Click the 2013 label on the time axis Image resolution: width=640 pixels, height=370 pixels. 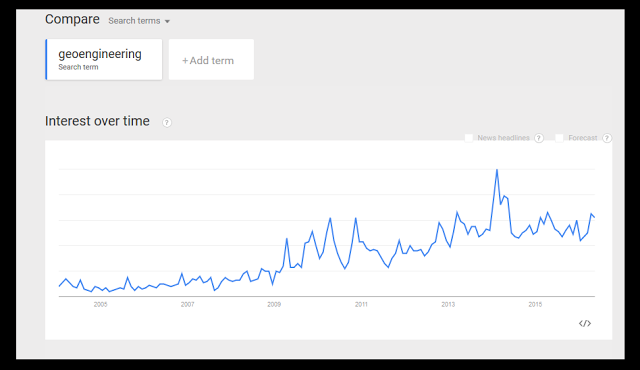pos(448,304)
